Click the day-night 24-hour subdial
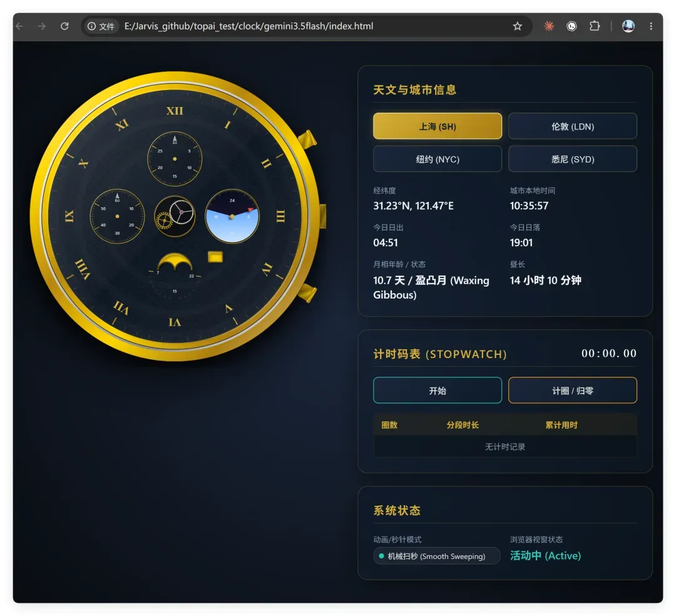 (x=232, y=217)
